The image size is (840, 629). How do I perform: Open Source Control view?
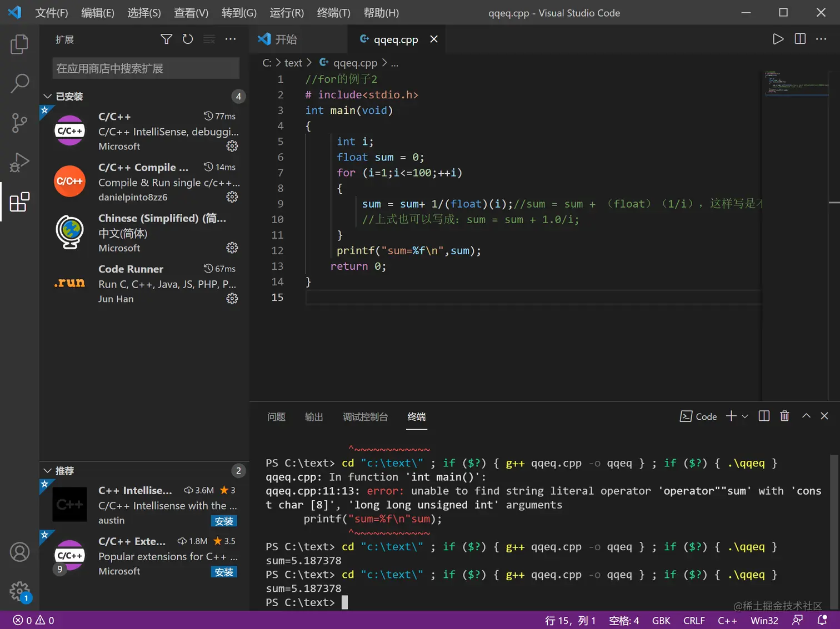point(19,123)
